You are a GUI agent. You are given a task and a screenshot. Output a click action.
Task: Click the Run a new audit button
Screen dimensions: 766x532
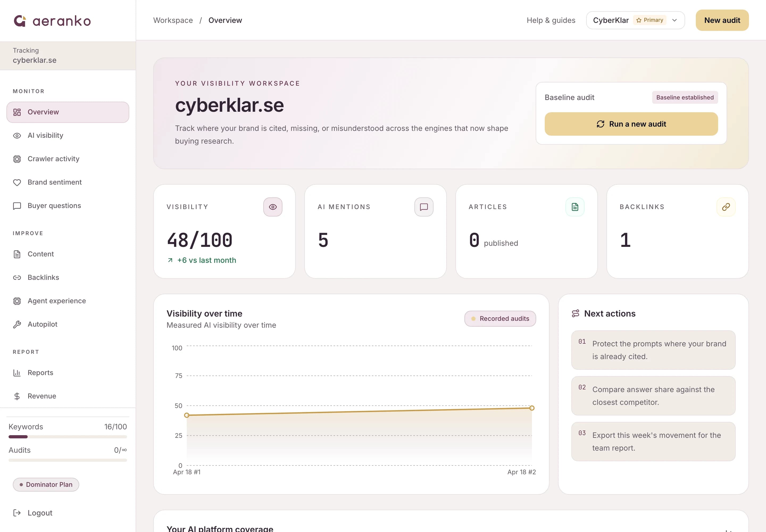pos(631,124)
